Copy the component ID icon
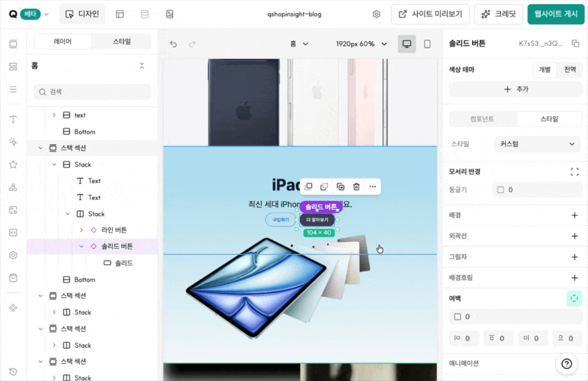The height and width of the screenshot is (381, 588). pyautogui.click(x=575, y=43)
